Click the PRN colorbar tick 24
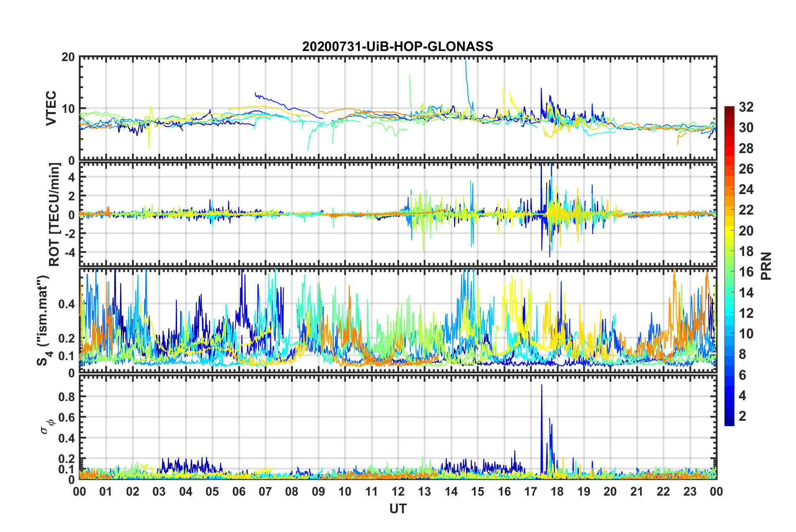This screenshot has height=532, width=796. tap(746, 189)
